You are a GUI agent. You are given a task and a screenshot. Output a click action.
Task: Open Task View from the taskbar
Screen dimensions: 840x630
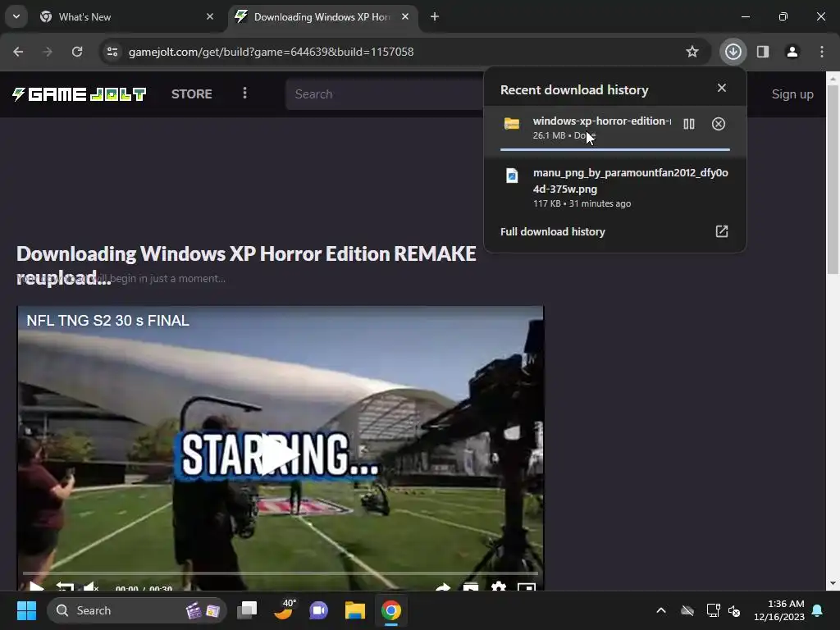247,610
